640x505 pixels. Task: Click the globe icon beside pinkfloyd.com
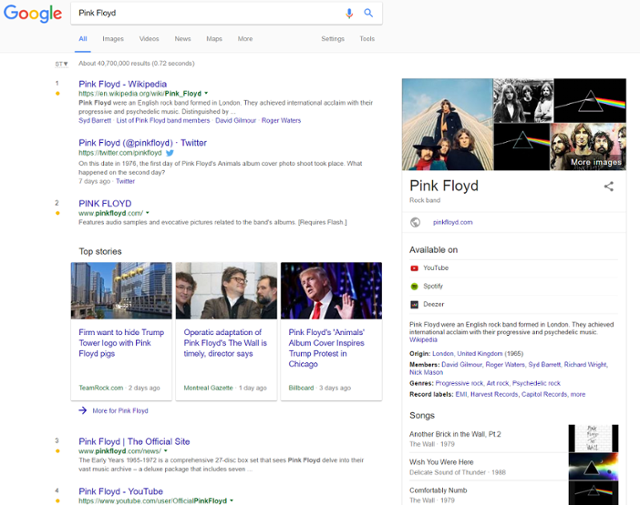pyautogui.click(x=416, y=222)
